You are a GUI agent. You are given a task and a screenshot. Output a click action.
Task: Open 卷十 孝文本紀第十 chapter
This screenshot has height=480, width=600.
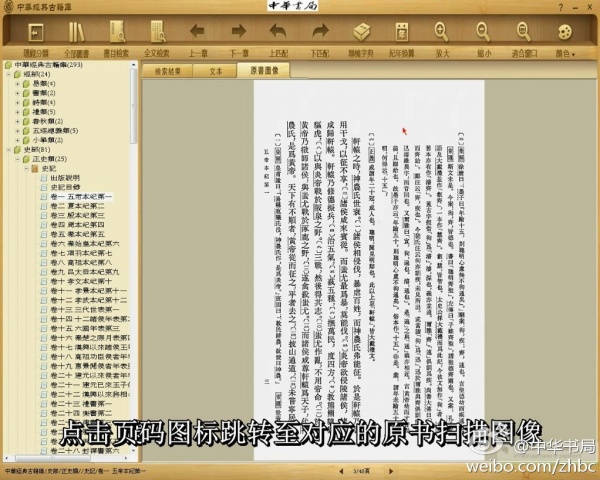[81, 281]
